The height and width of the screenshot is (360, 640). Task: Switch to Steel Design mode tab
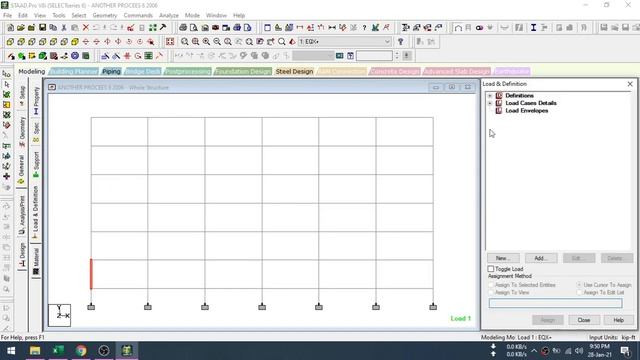pyautogui.click(x=294, y=71)
